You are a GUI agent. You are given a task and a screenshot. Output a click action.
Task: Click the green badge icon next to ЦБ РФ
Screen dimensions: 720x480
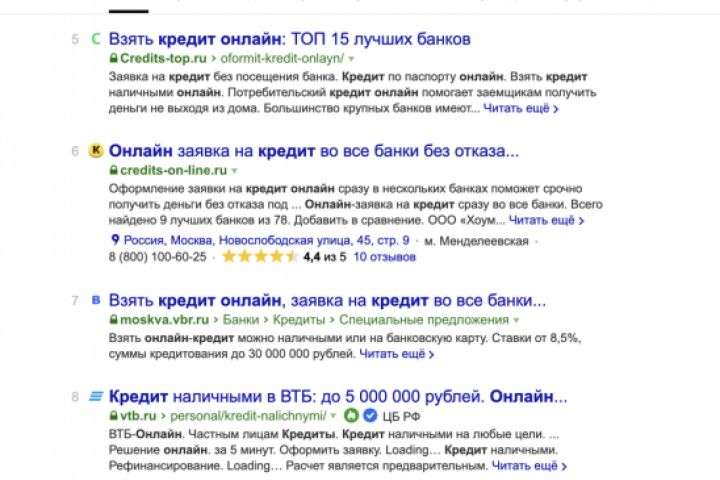point(351,415)
